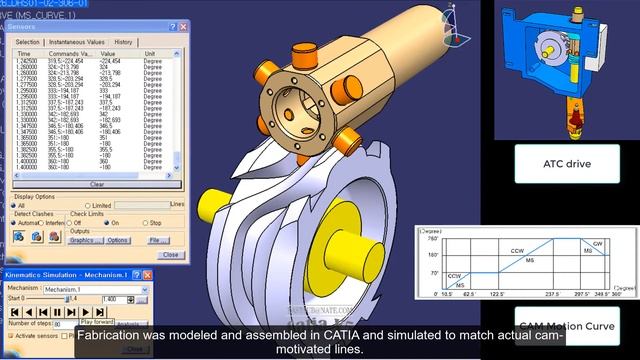Select Limited display option radio
The width and height of the screenshot is (640, 360).
tap(87, 206)
